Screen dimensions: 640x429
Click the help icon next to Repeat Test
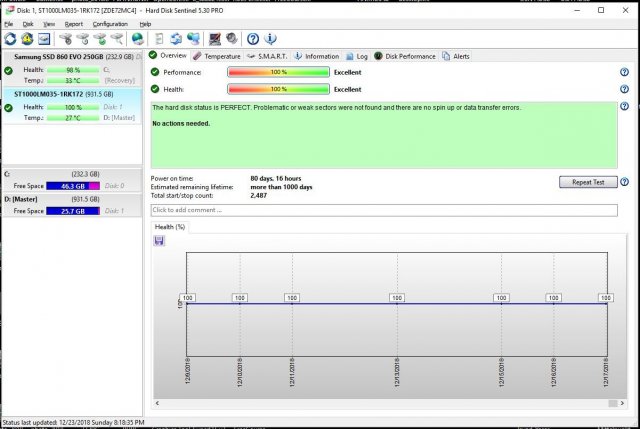624,182
